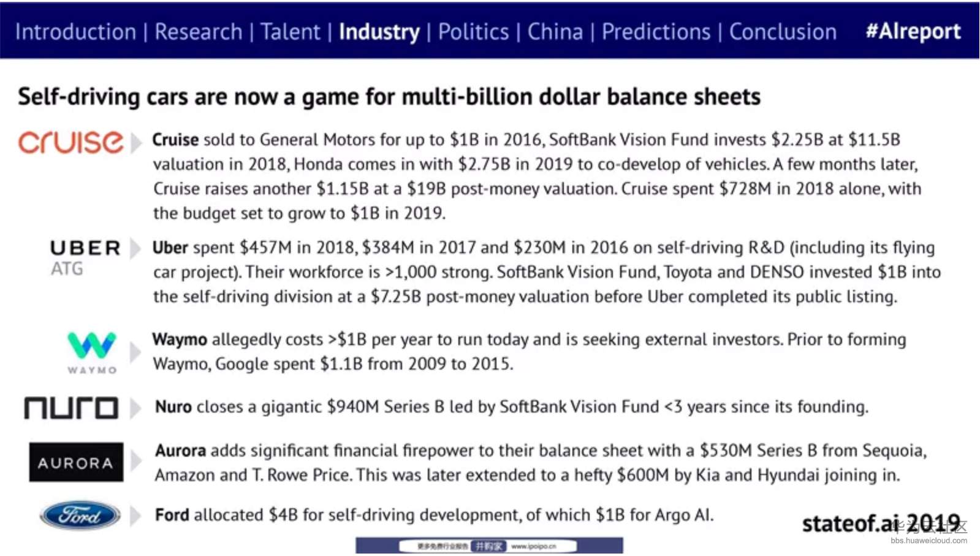980x556 pixels.
Task: Click the stateof.ai 2019 link
Action: tap(880, 524)
